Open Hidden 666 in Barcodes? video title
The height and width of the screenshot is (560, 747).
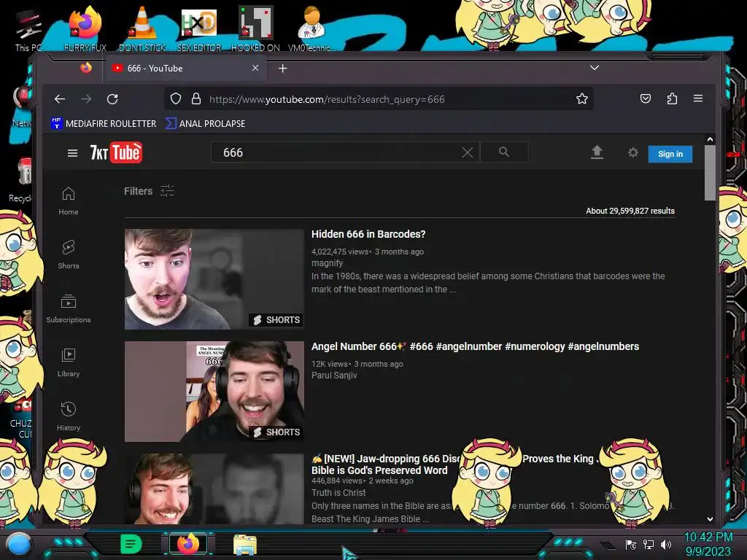point(368,234)
